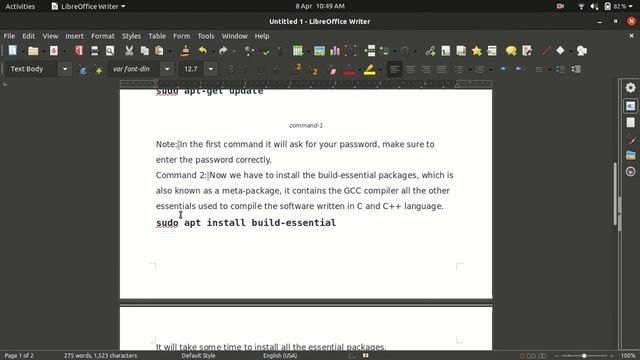Center align the paragraph
This screenshot has height=360, width=640.
pos(410,69)
